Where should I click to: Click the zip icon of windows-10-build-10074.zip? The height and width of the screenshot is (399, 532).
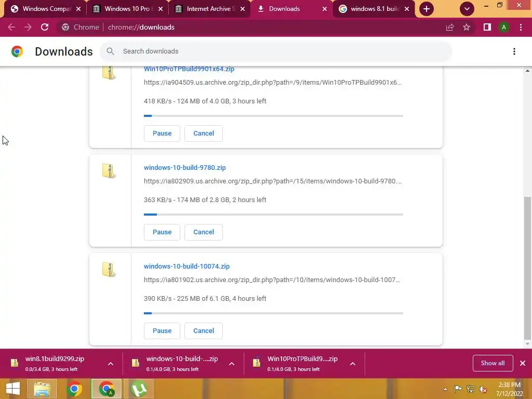point(109,270)
